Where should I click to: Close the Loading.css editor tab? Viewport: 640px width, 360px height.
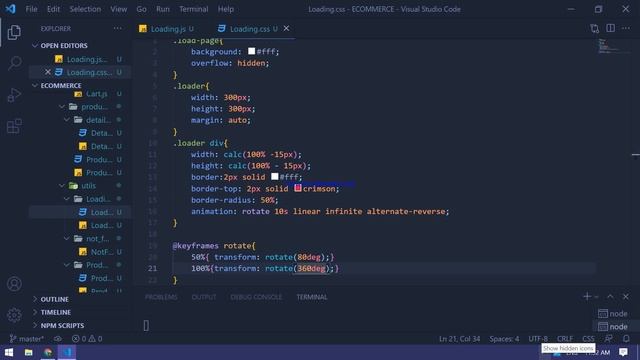287,28
